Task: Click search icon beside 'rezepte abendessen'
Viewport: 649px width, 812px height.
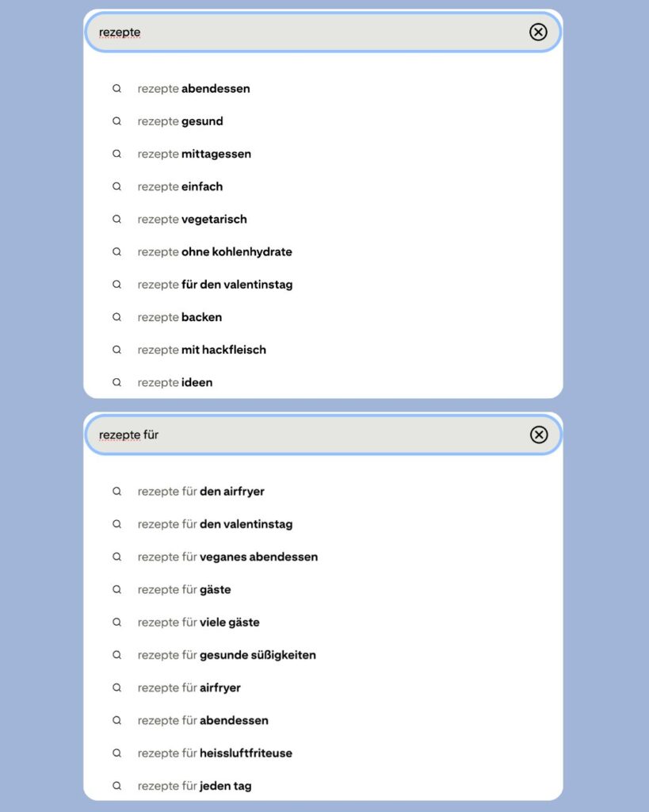Action: (116, 89)
